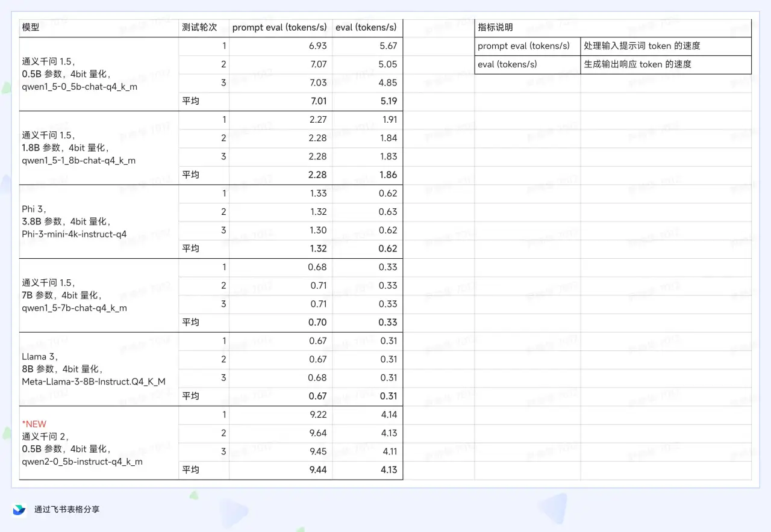Click the Feishu logo icon

(x=19, y=510)
